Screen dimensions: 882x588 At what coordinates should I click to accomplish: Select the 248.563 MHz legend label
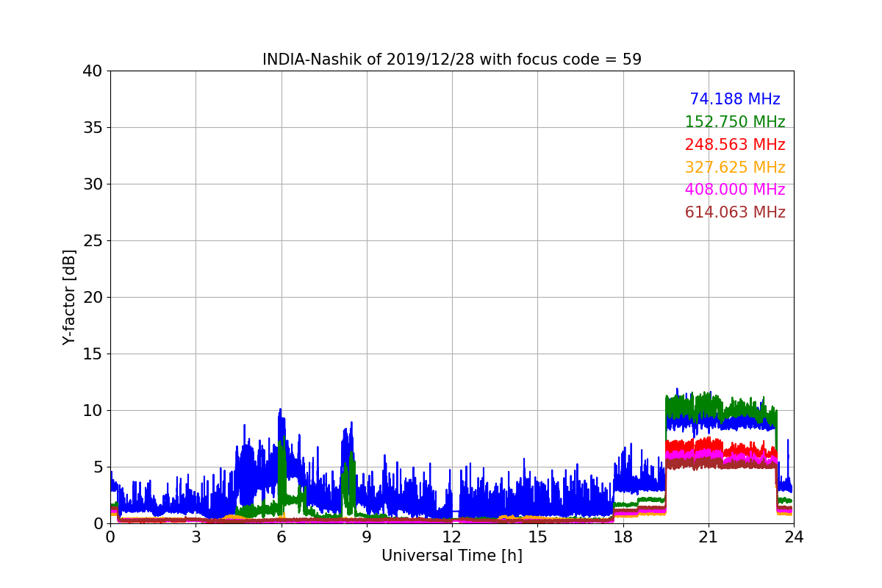735,145
